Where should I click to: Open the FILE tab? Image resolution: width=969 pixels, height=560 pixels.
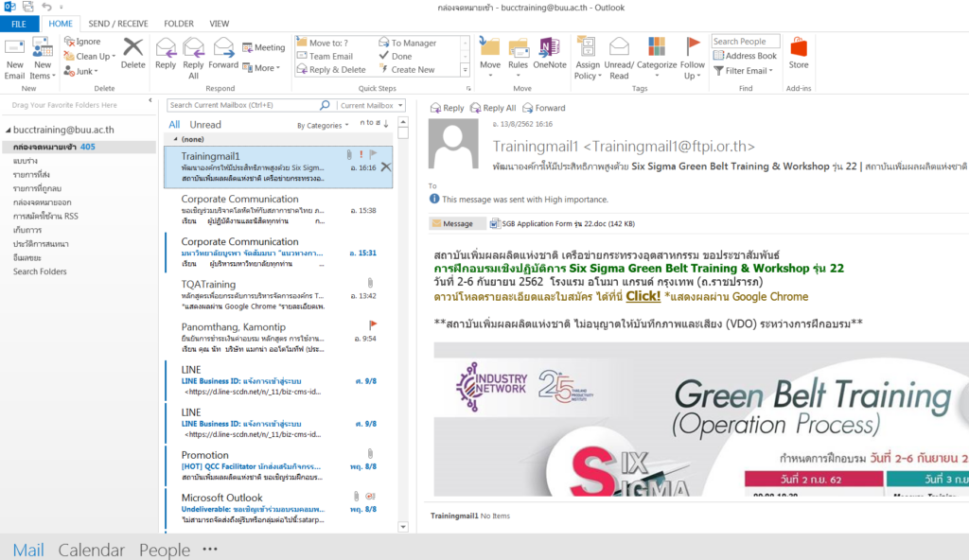point(19,24)
